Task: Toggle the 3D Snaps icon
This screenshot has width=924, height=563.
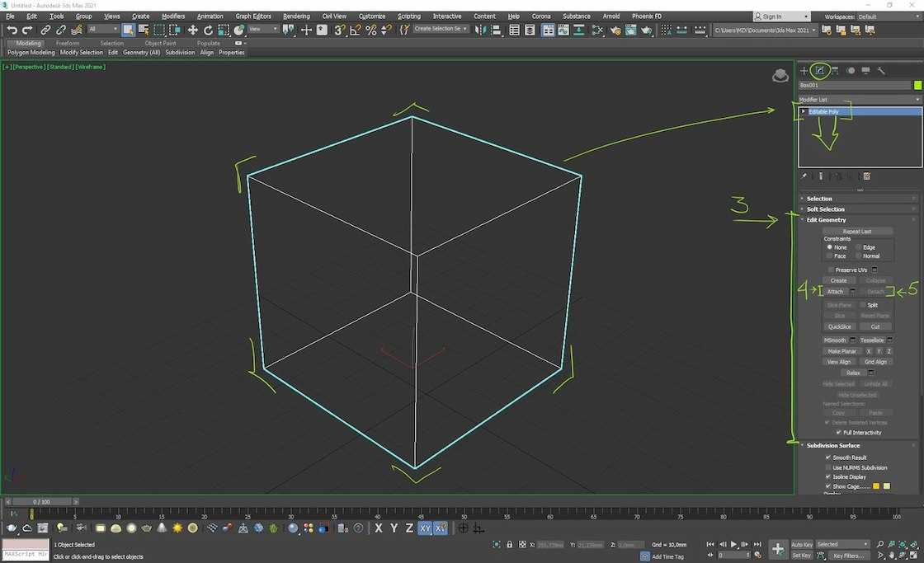Action: click(x=339, y=30)
